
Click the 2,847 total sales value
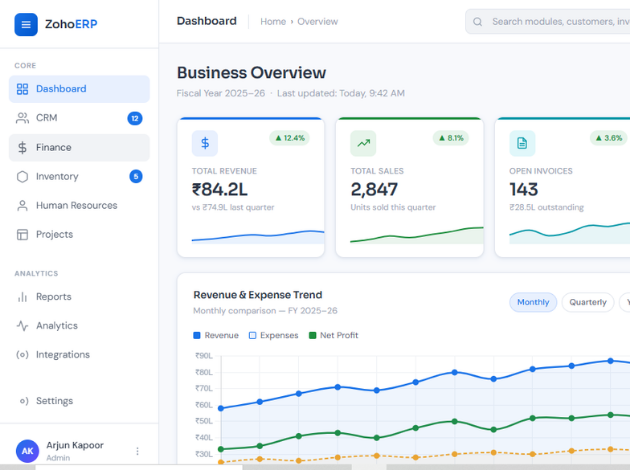[374, 190]
